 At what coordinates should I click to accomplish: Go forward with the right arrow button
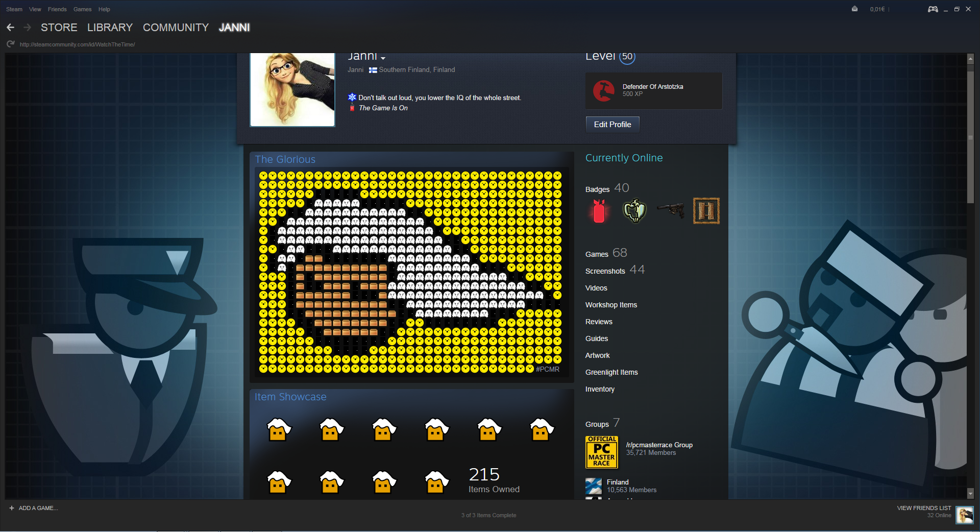tap(28, 28)
